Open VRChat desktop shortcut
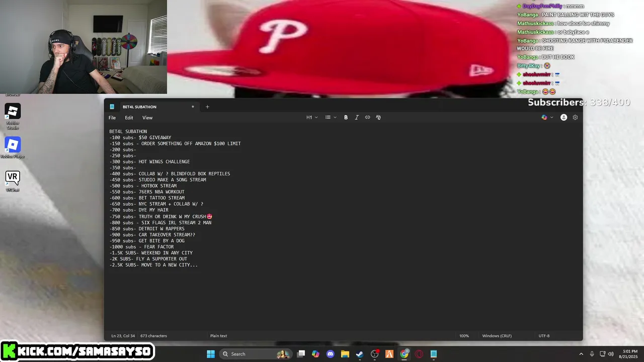The image size is (644, 362). click(13, 182)
